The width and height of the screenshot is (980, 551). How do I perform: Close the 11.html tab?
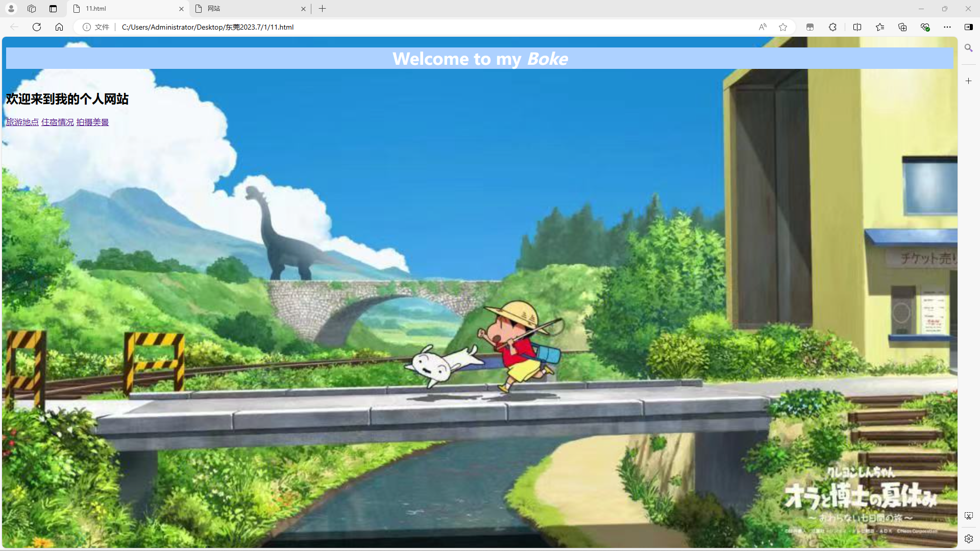point(181,9)
